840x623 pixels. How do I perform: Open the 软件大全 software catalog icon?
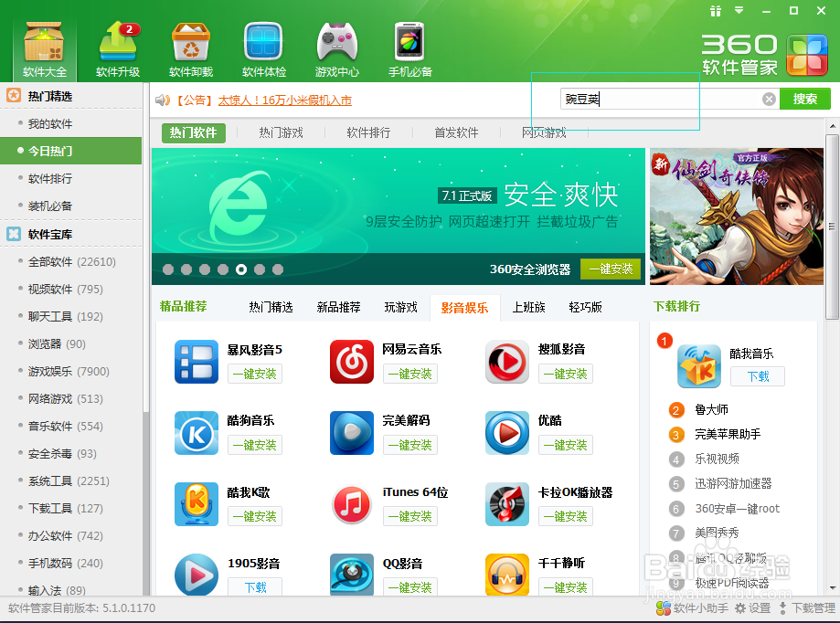point(45,49)
